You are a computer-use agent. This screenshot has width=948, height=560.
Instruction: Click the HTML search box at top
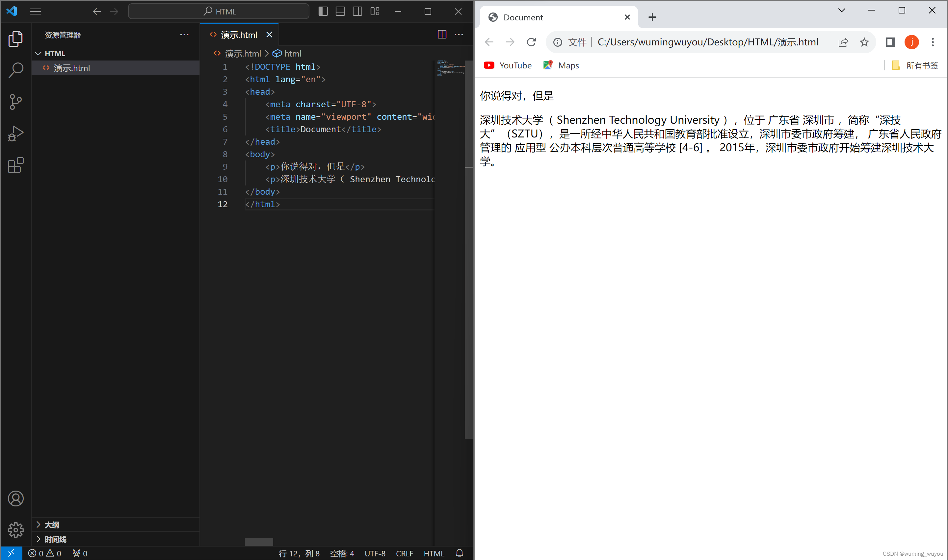point(218,11)
